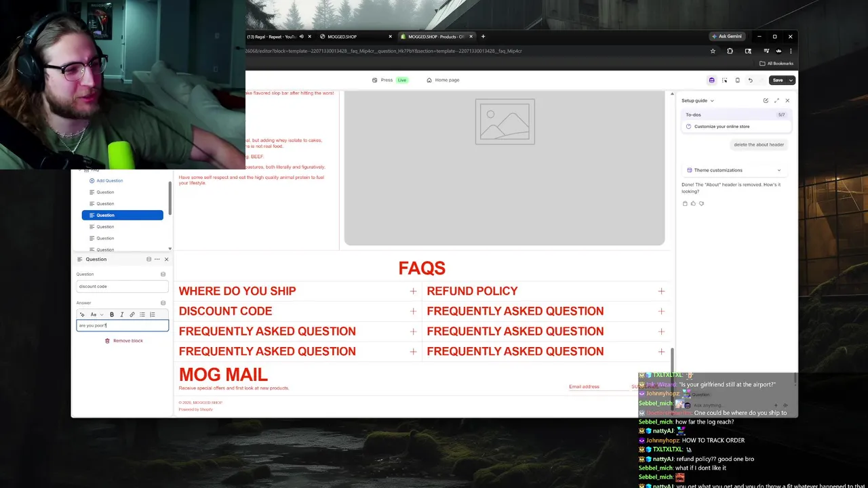
Task: Give thumbs up to the assistant response
Action: point(693,203)
